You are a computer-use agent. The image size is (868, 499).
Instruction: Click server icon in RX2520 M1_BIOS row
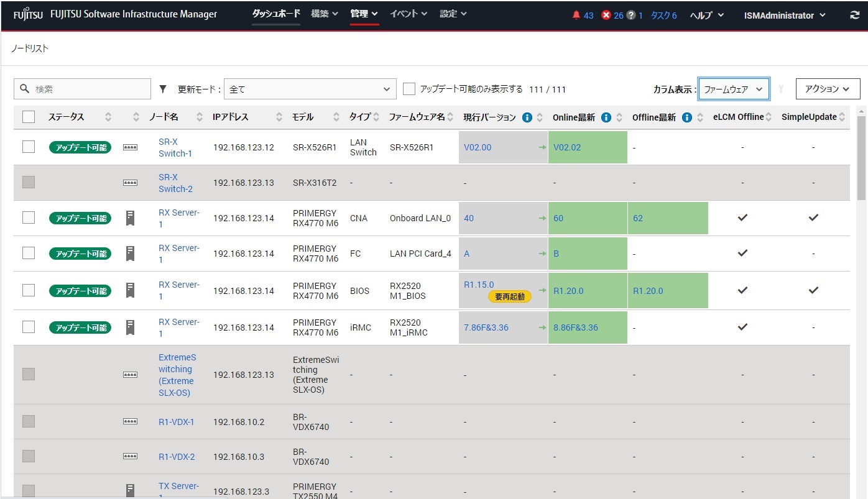click(130, 290)
